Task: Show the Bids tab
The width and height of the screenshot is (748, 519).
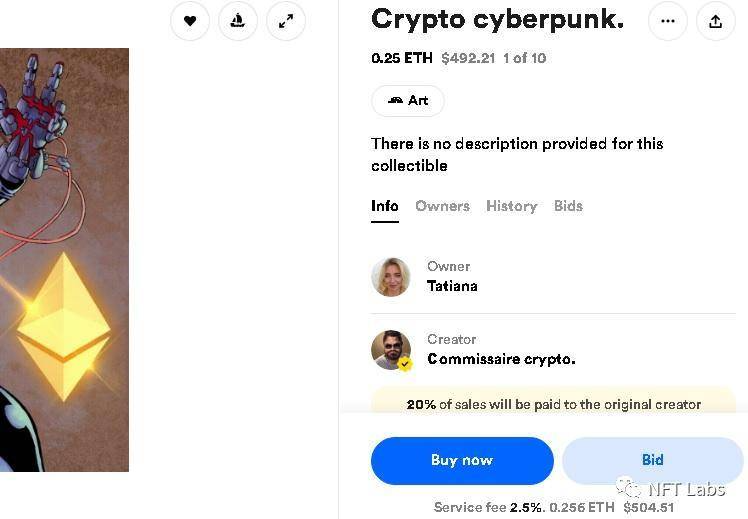Action: 568,206
